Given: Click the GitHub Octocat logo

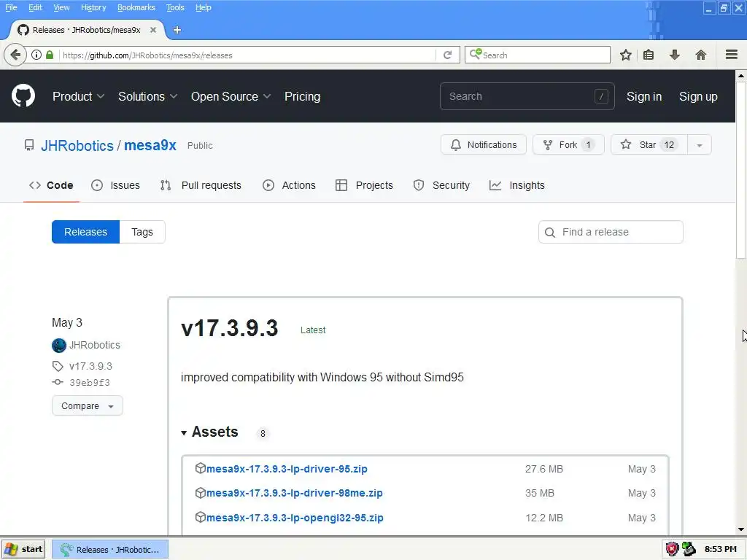Looking at the screenshot, I should 23,96.
